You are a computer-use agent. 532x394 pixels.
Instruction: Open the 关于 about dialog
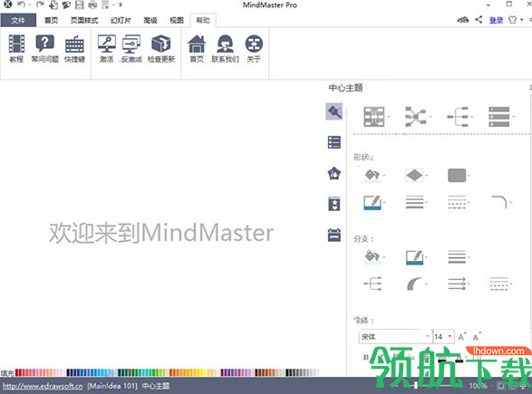254,48
